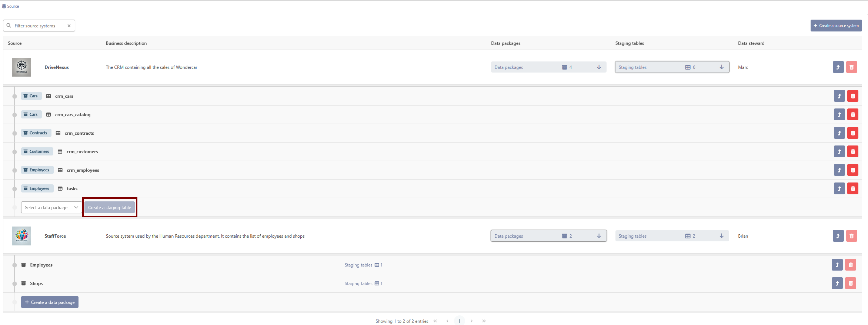Delete the crm_employees staging table

(852, 170)
